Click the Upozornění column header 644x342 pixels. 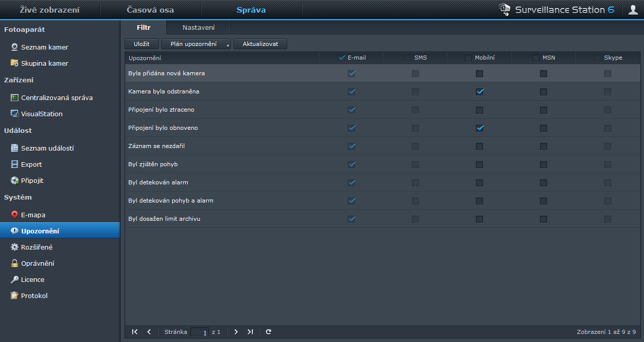pos(222,58)
